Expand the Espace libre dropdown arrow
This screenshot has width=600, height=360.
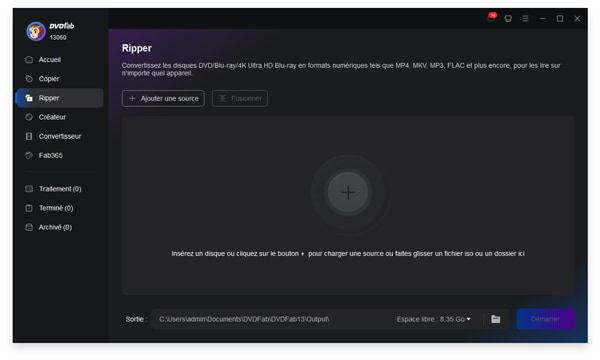[468, 319]
